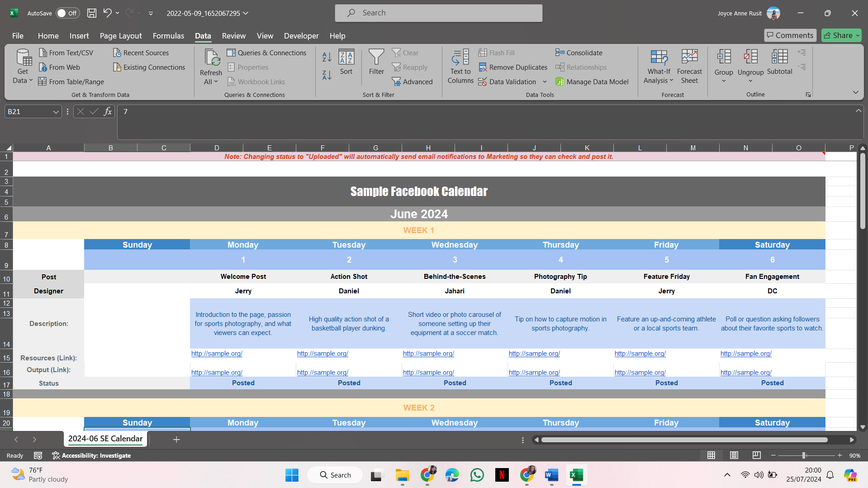The image size is (868, 488).
Task: Open Data Validation
Action: click(x=508, y=82)
